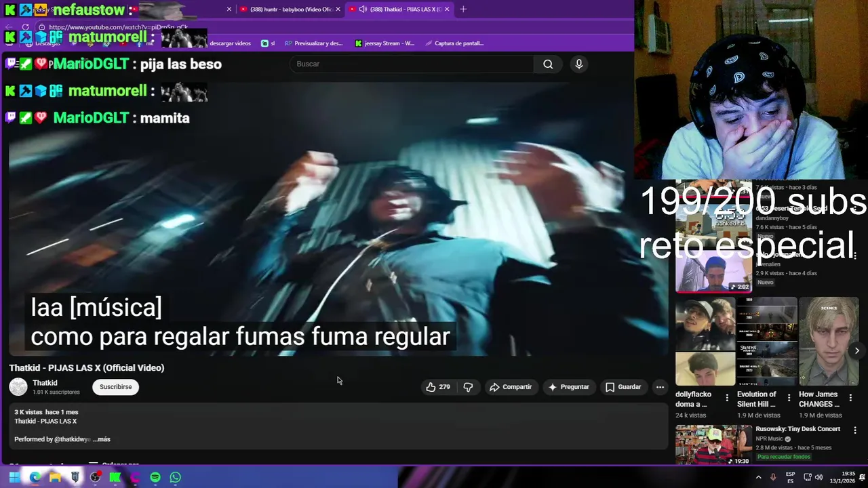868x488 pixels.
Task: Open volume control in system tray
Action: point(818,477)
